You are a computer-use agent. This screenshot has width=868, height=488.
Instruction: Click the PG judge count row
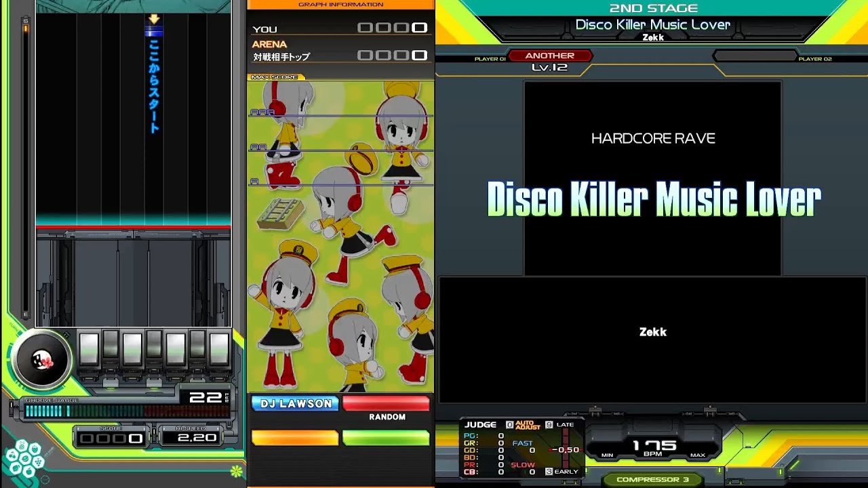[x=484, y=436]
